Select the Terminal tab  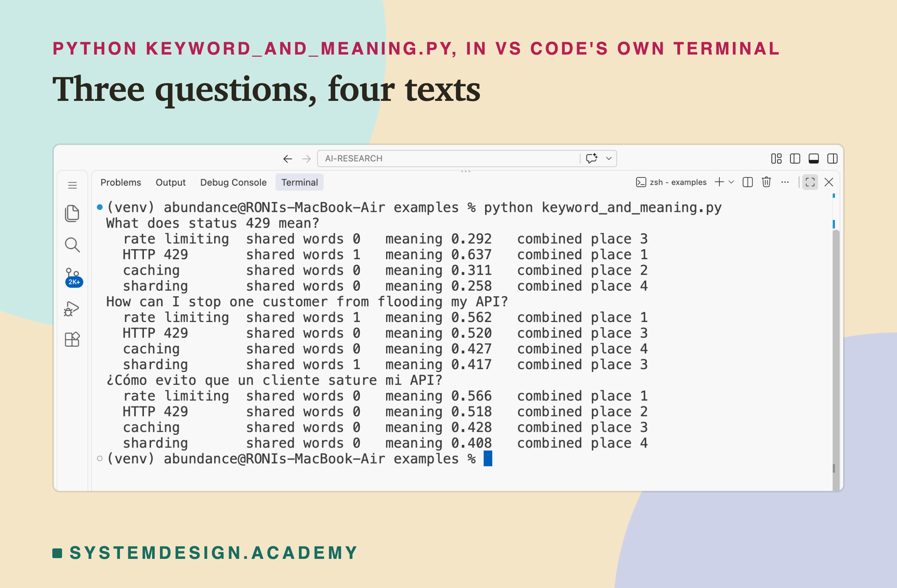(300, 182)
